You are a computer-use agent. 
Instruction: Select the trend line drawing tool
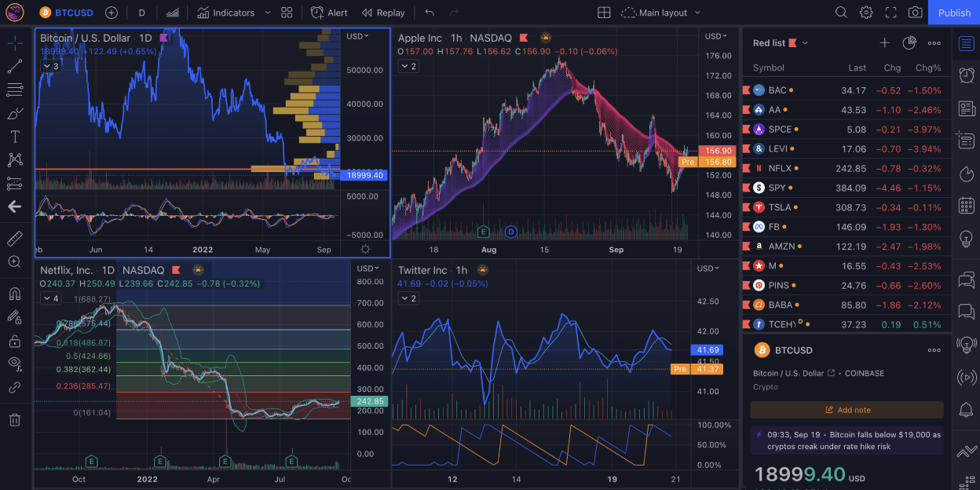pyautogui.click(x=14, y=67)
